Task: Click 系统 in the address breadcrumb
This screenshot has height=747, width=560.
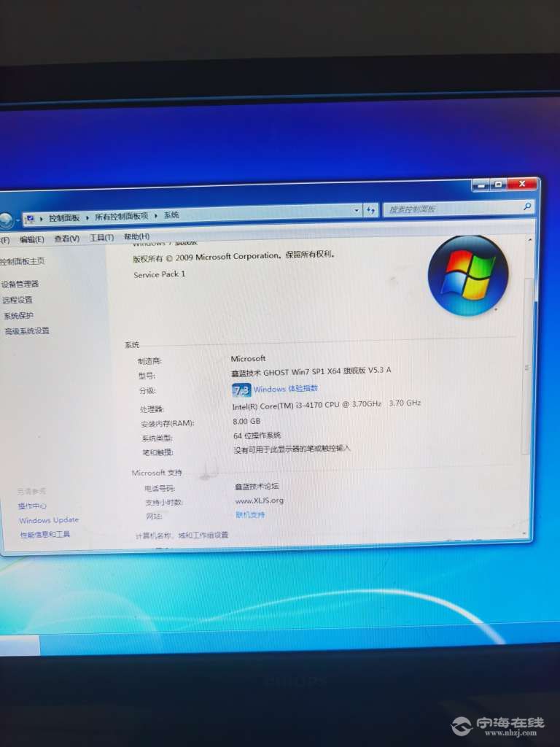Action: coord(171,215)
